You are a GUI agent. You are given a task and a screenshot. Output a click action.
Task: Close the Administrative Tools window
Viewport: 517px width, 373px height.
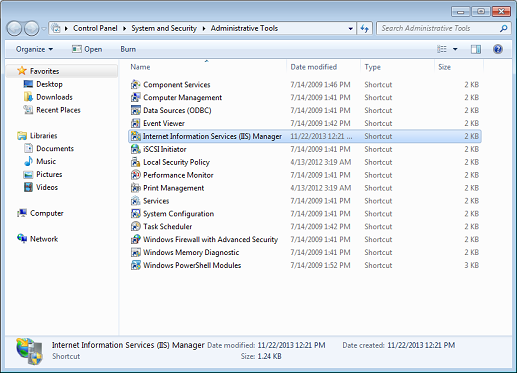(501, 12)
